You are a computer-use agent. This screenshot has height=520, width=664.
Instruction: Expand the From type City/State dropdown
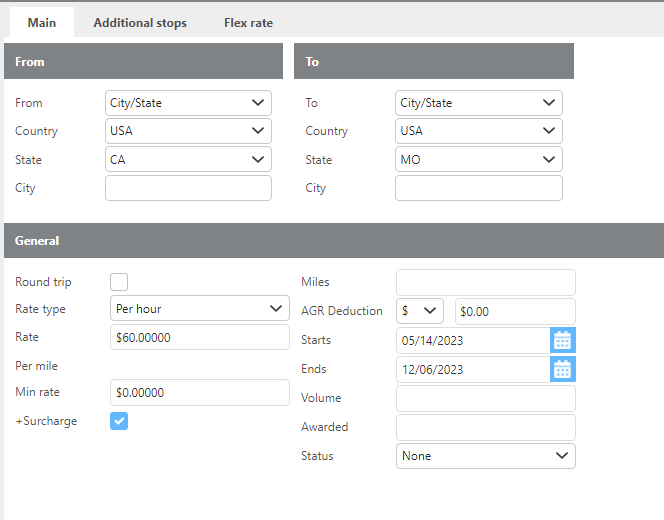tap(188, 103)
